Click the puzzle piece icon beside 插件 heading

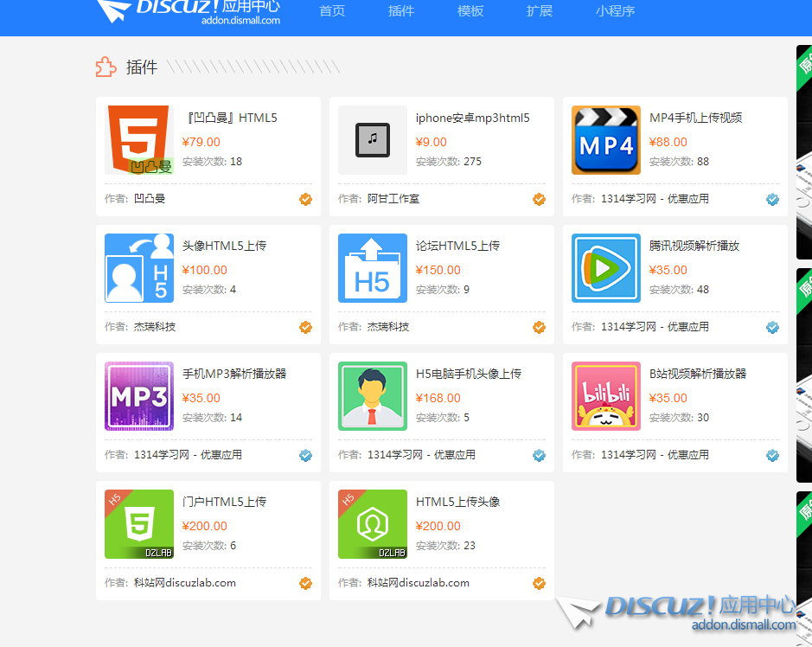(x=106, y=67)
